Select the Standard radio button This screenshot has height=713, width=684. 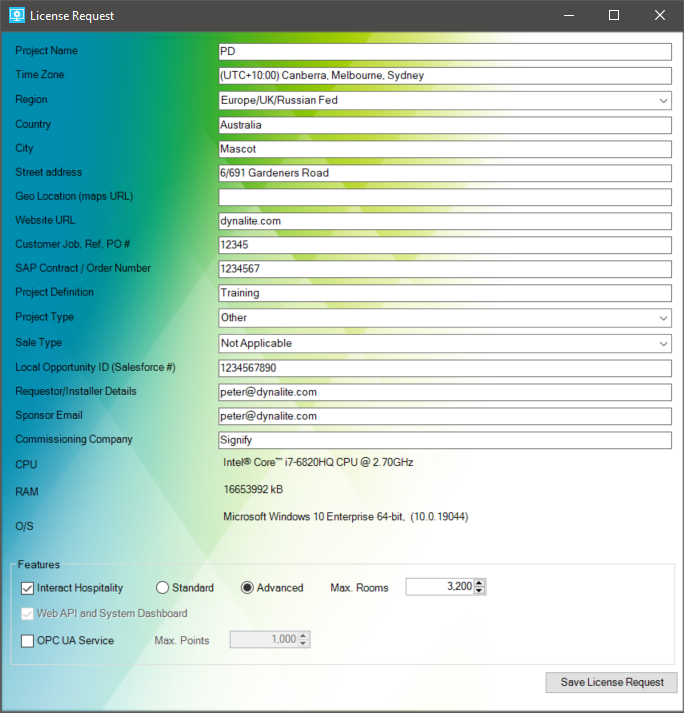coord(162,588)
